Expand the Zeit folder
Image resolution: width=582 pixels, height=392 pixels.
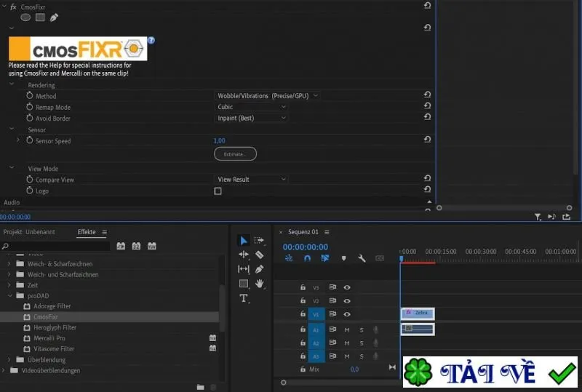pyautogui.click(x=9, y=285)
